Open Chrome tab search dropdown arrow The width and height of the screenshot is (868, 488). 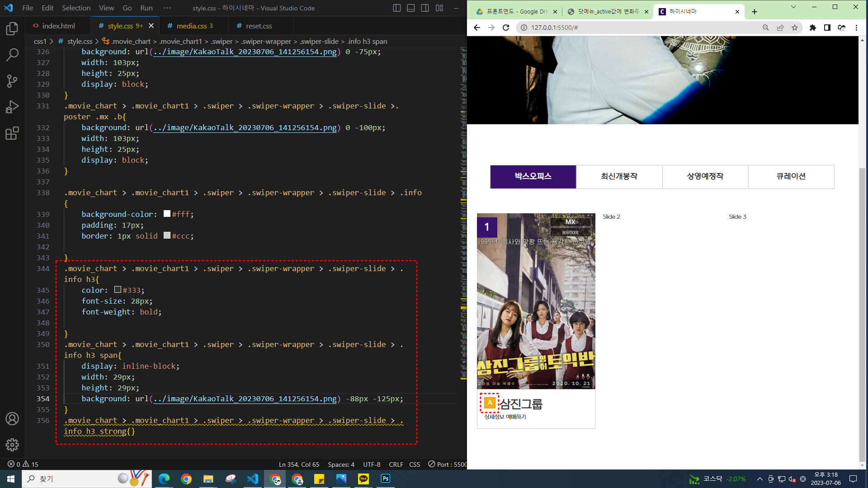793,7
